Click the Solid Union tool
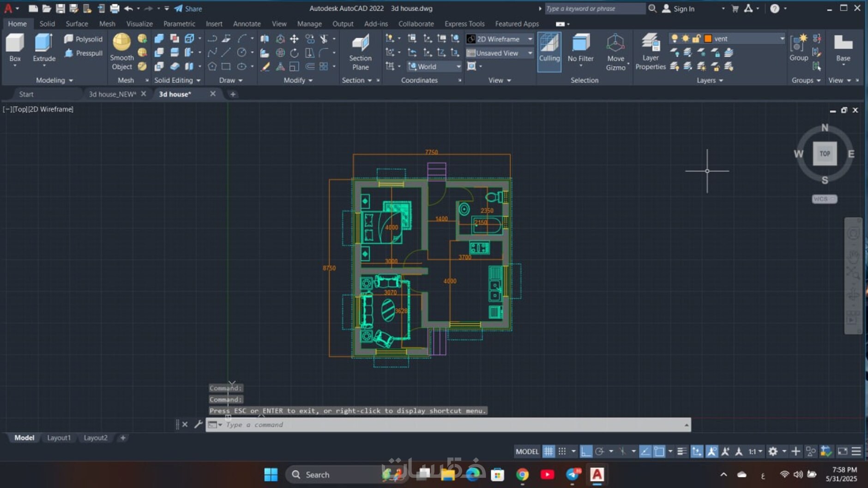 point(159,39)
